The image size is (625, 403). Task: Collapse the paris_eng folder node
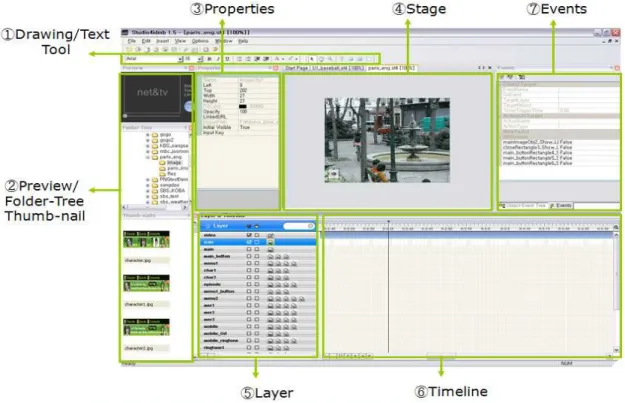148,157
